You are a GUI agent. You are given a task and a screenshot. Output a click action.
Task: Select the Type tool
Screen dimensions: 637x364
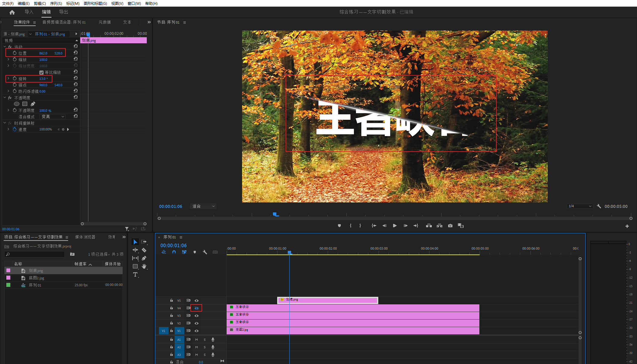coord(135,274)
